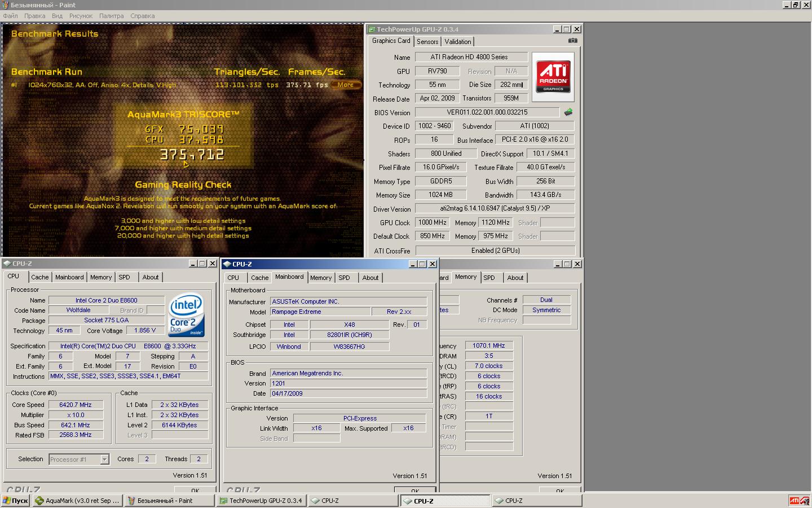The image size is (812, 508).
Task: Open Mainboard tab in left CPU-Z window
Action: 69,277
